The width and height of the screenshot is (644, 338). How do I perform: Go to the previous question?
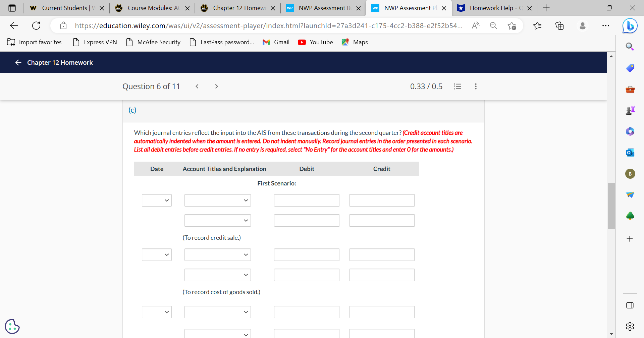(x=197, y=87)
